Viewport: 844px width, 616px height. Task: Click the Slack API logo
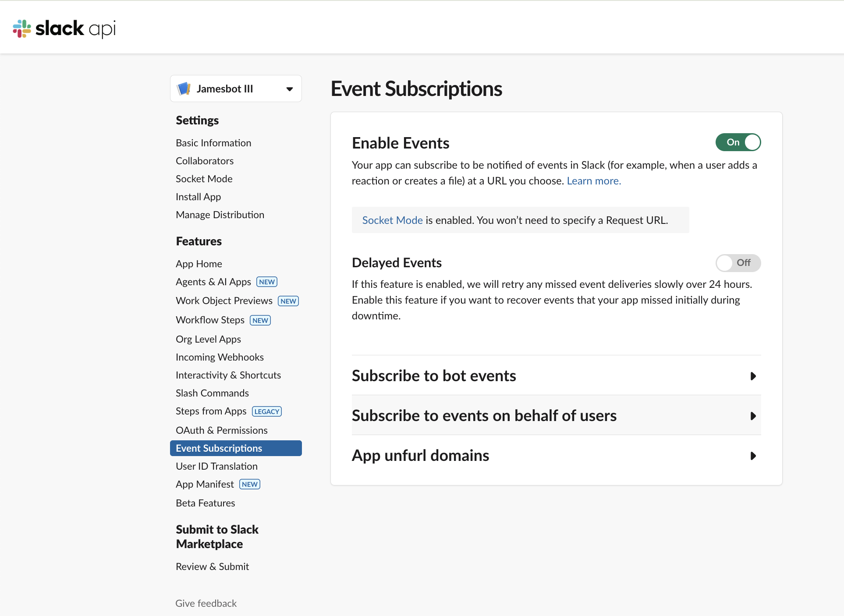pos(64,28)
